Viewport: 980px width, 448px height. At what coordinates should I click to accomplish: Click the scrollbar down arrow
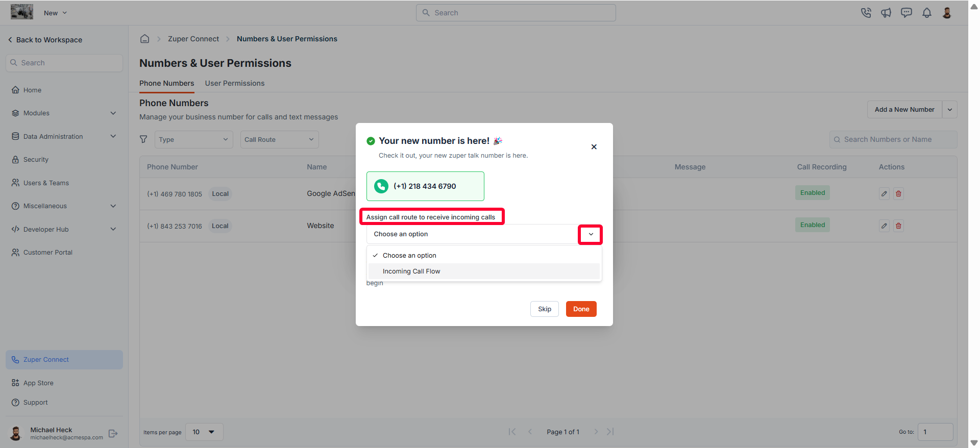click(x=974, y=443)
